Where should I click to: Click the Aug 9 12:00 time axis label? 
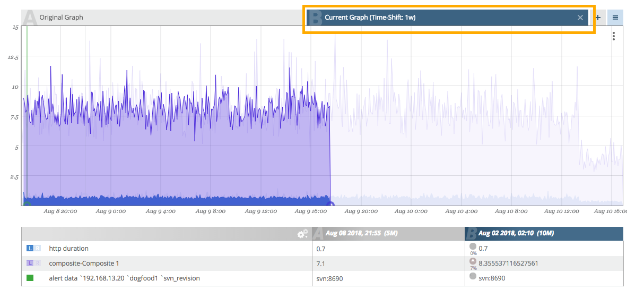click(x=260, y=211)
